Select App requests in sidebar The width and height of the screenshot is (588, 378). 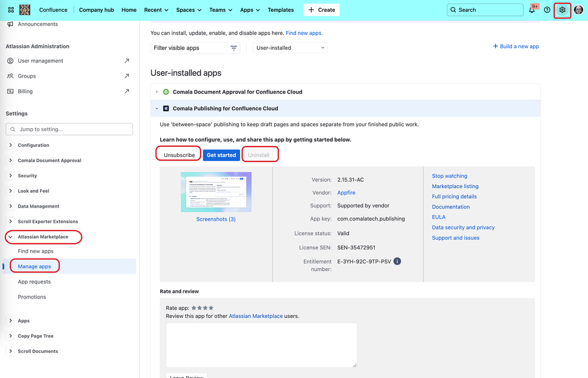34,282
